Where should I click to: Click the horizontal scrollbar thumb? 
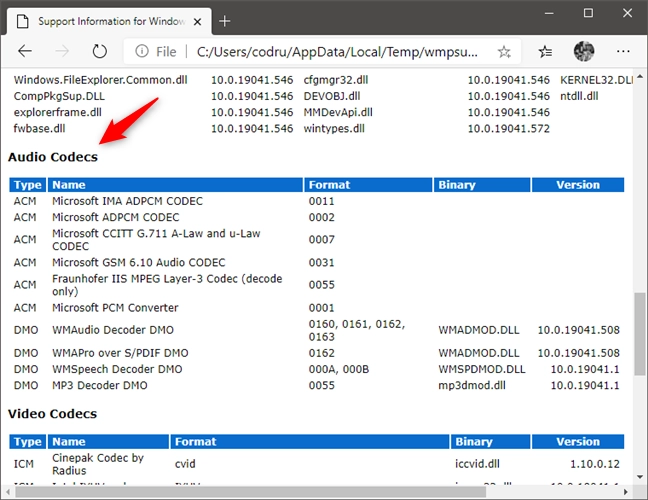(250, 492)
